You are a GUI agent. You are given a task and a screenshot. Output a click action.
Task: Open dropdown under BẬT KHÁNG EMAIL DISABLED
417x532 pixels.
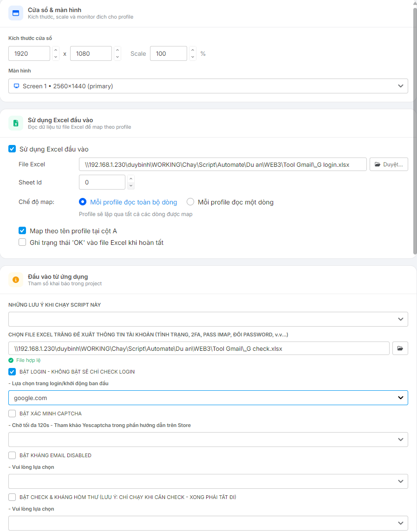click(208, 481)
